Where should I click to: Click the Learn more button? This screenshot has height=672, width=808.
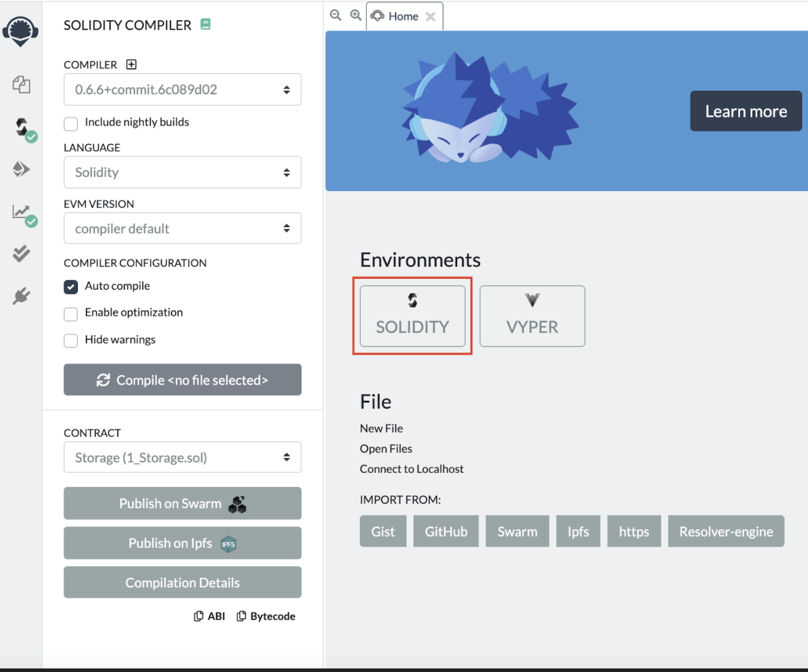tap(746, 111)
